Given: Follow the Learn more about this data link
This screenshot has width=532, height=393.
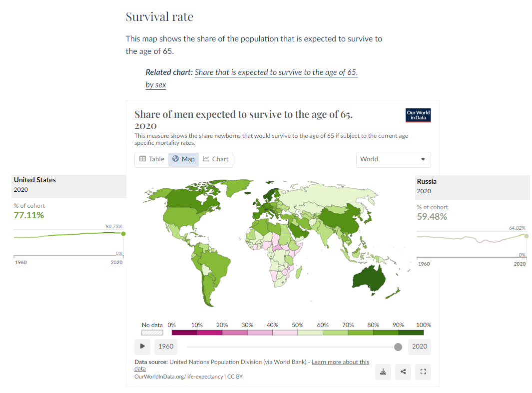Looking at the screenshot, I should [340, 362].
